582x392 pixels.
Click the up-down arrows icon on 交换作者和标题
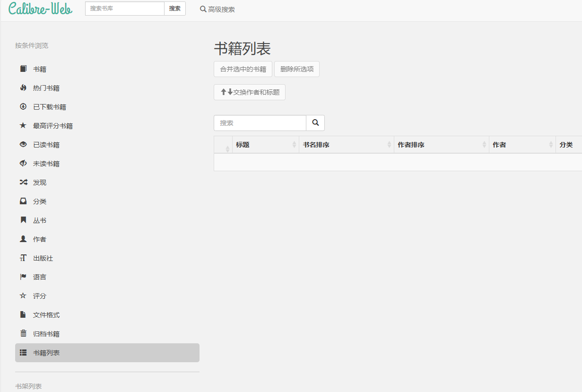click(x=227, y=92)
